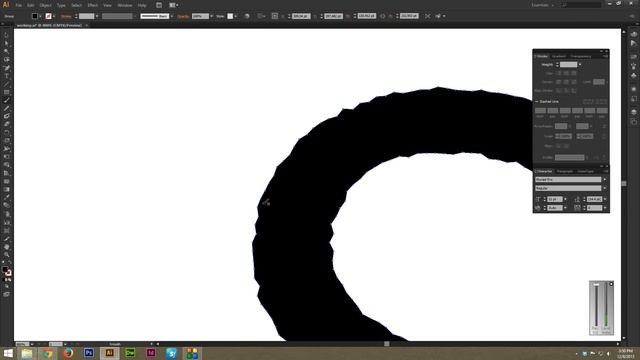The height and width of the screenshot is (360, 640).
Task: Open Adobe Bridge from the menu bar icon
Action: (159, 5)
